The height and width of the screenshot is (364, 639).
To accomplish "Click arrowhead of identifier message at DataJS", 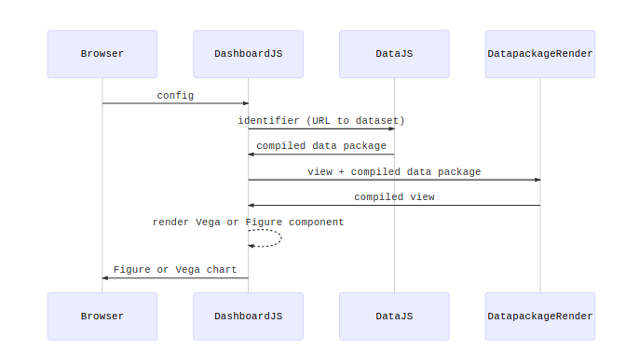I will 391,128.
